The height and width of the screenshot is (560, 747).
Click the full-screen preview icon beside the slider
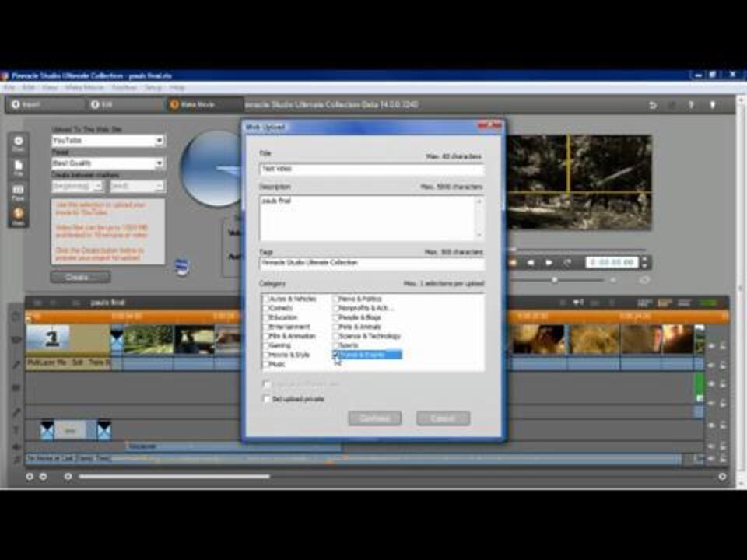point(644,280)
